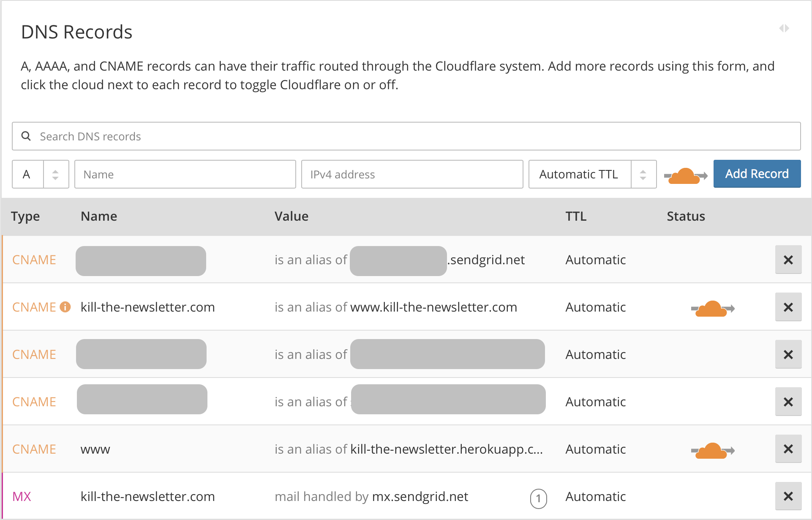Viewport: 812px width, 520px height.
Task: Open the record type A dropdown
Action: point(41,174)
